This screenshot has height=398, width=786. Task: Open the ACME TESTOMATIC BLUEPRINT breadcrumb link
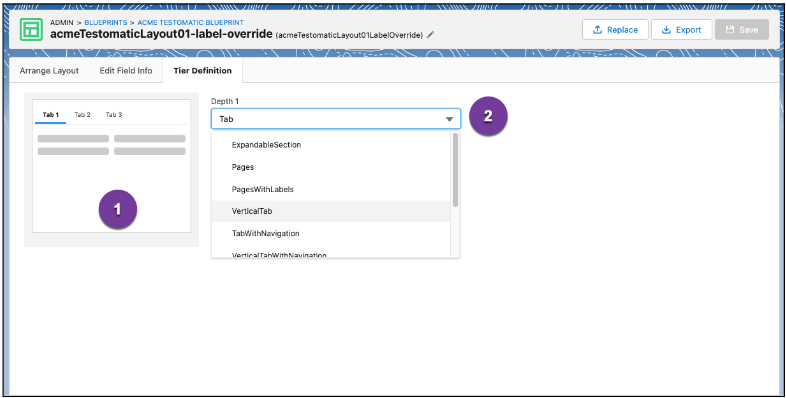point(190,23)
